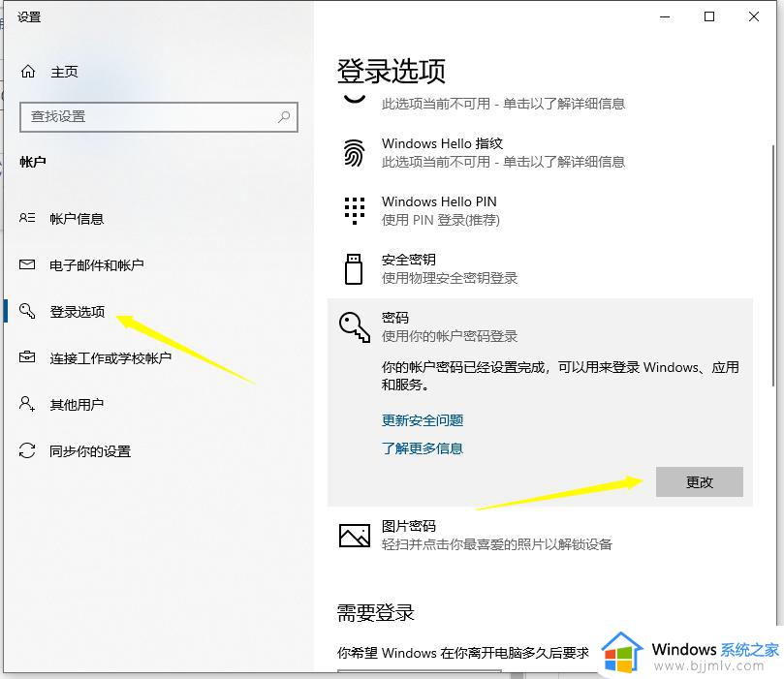Click the large key icon for 密码
The image size is (784, 679).
tap(355, 327)
